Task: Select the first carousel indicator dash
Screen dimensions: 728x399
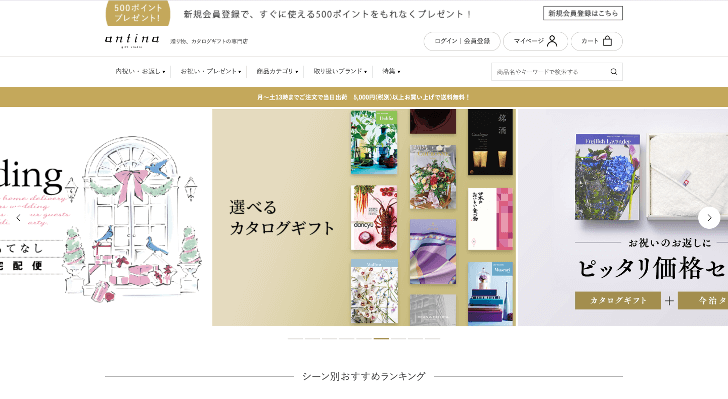Action: pos(295,339)
